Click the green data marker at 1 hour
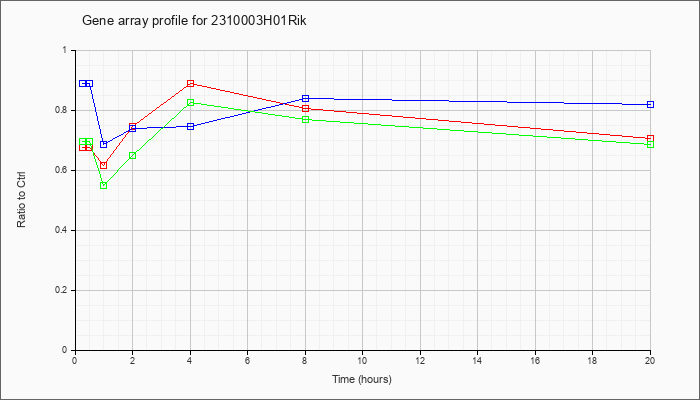 point(104,185)
